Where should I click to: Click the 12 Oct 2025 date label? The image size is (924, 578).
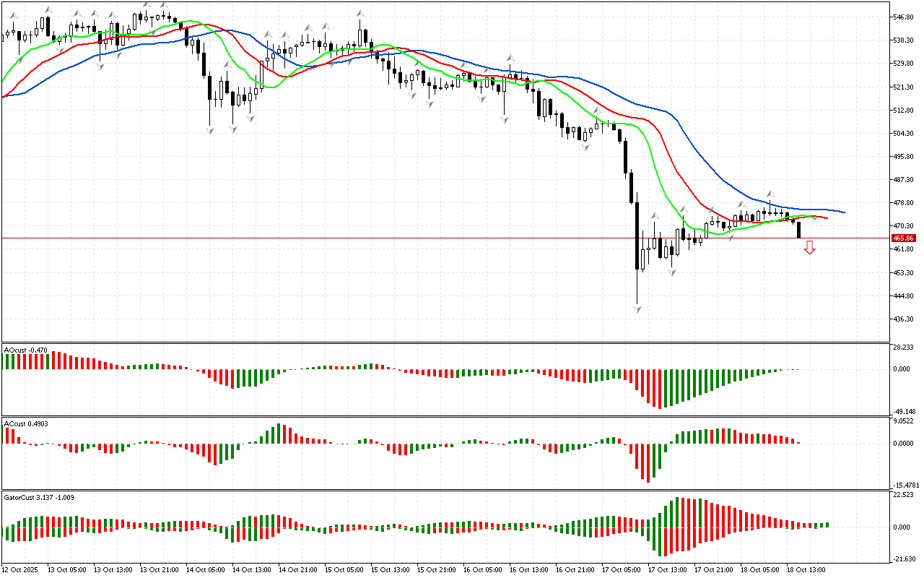21,569
